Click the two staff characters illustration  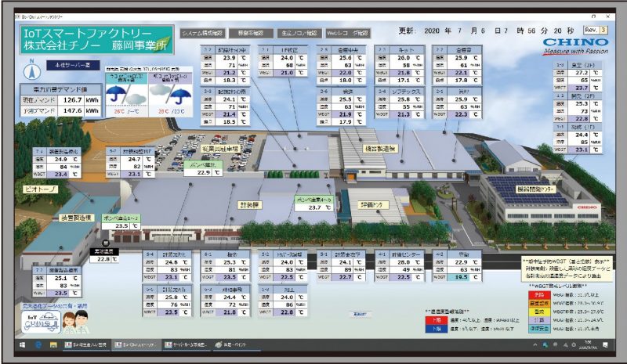[x=75, y=321]
